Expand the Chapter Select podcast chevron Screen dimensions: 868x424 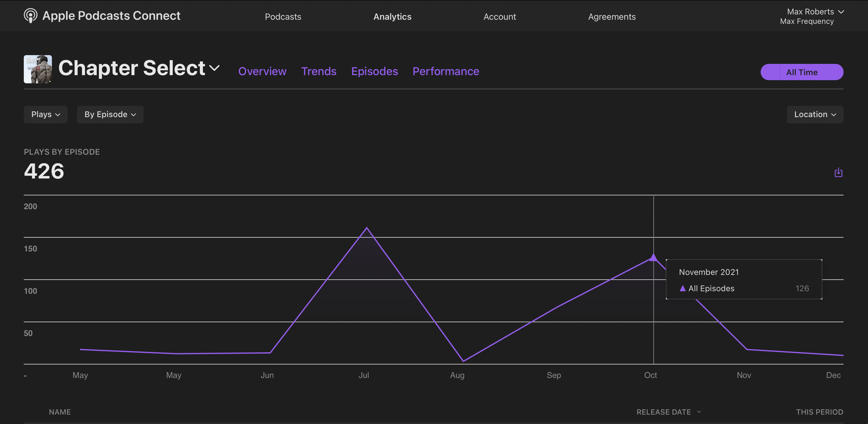click(214, 68)
